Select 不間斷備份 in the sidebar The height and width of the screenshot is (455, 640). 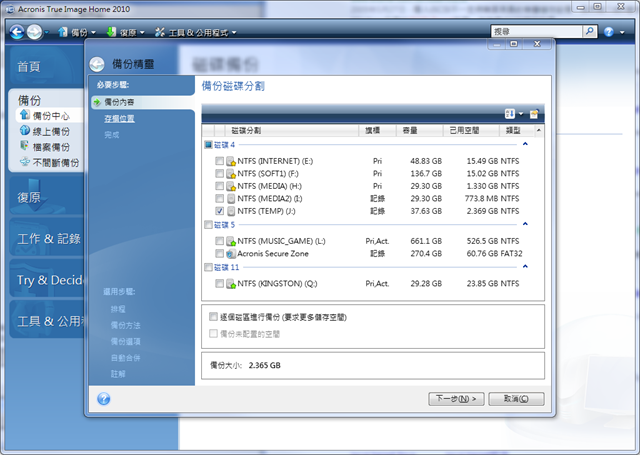(x=56, y=162)
